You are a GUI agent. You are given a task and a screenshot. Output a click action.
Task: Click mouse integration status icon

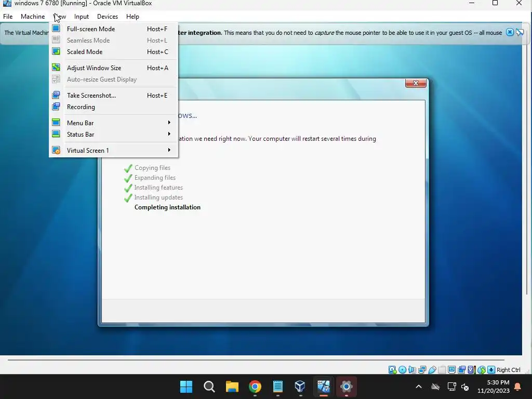(481, 370)
